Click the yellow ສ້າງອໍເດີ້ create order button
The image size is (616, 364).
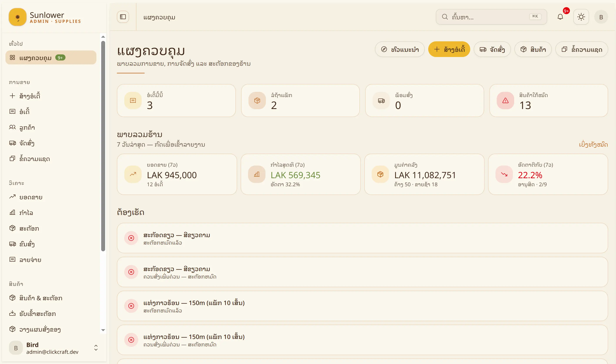[x=449, y=50]
